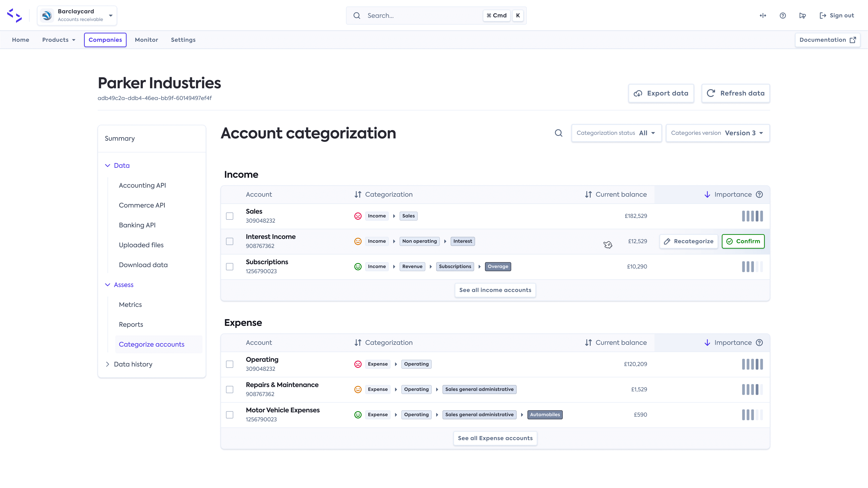868x488 pixels.
Task: Click Importance help icon in Income table
Action: click(x=759, y=194)
